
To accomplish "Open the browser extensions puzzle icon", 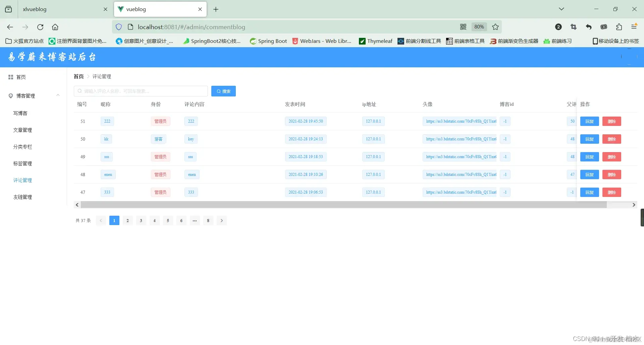I will tap(619, 27).
